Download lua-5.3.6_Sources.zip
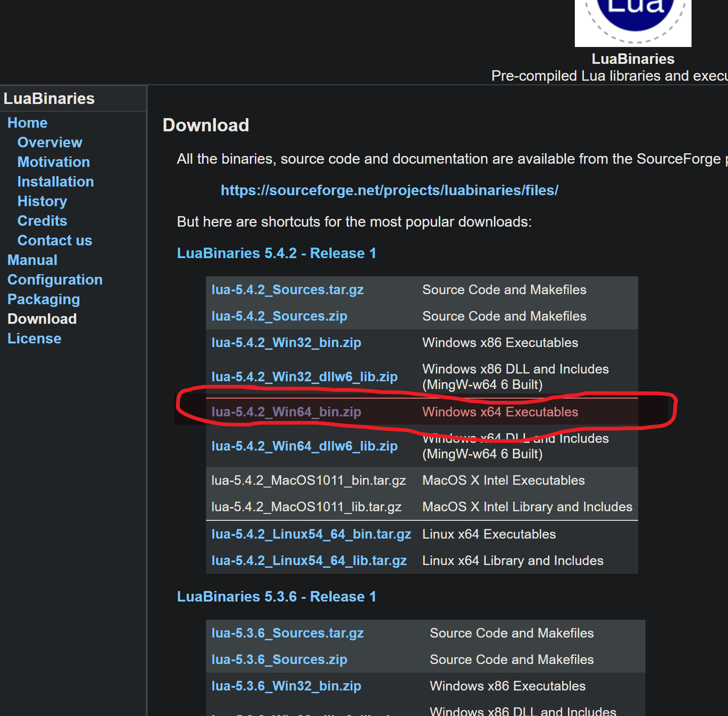Screen dimensions: 728x716 pyautogui.click(x=279, y=659)
